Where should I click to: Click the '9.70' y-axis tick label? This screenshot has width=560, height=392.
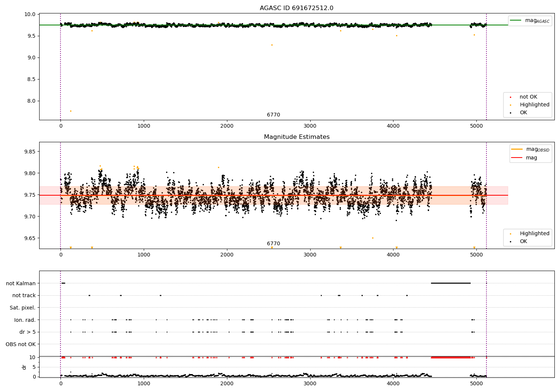pos(29,217)
